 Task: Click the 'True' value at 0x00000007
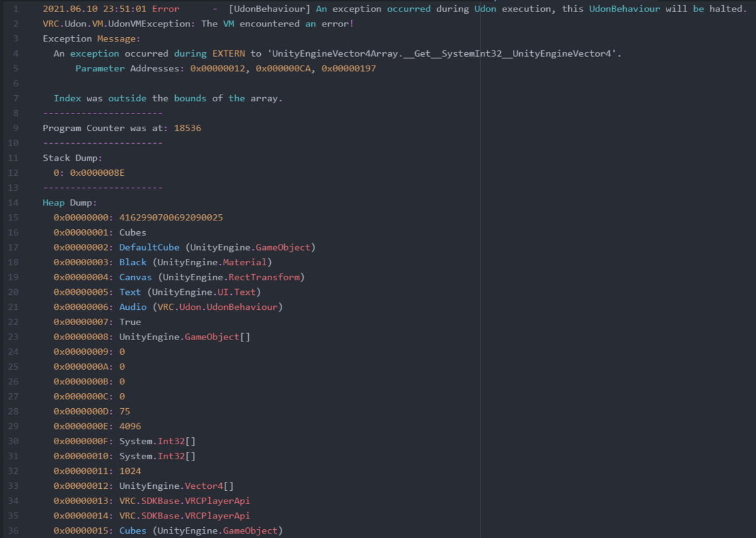click(130, 322)
